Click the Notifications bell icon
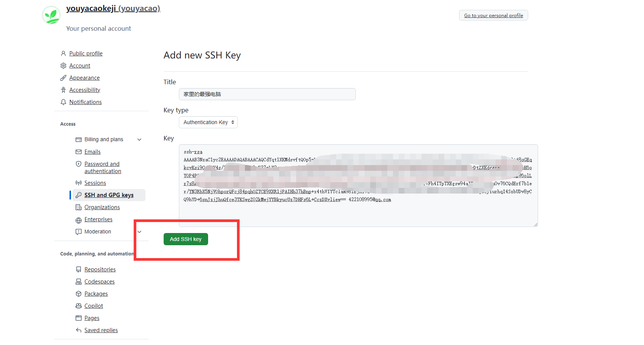Image resolution: width=644 pixels, height=345 pixels. (x=63, y=102)
